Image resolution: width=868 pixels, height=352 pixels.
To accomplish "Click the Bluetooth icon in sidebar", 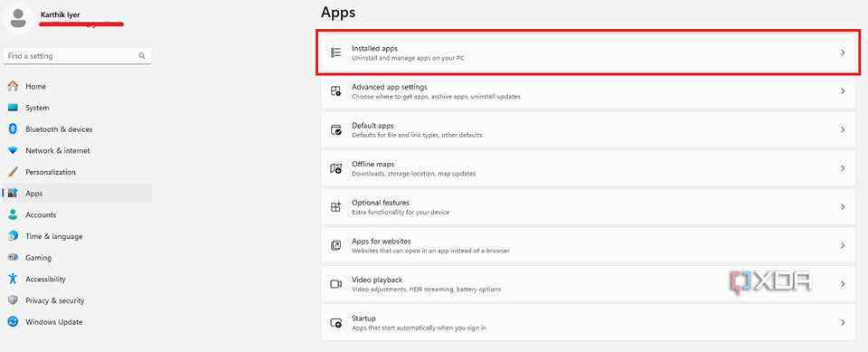I will click(13, 129).
